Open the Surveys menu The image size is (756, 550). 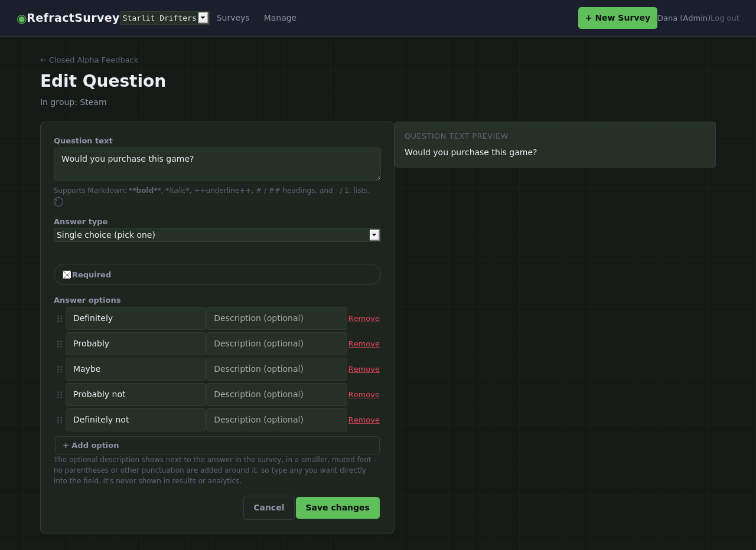pyautogui.click(x=233, y=18)
